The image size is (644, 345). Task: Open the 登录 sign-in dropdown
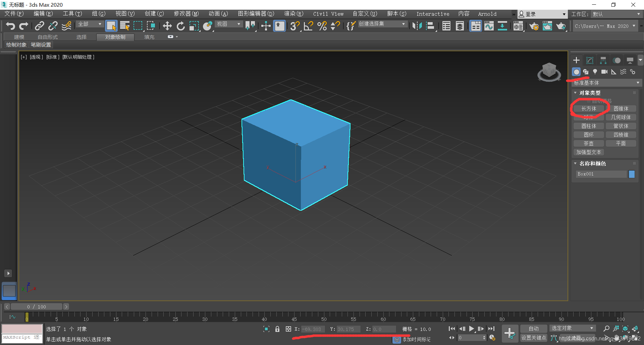click(x=542, y=14)
